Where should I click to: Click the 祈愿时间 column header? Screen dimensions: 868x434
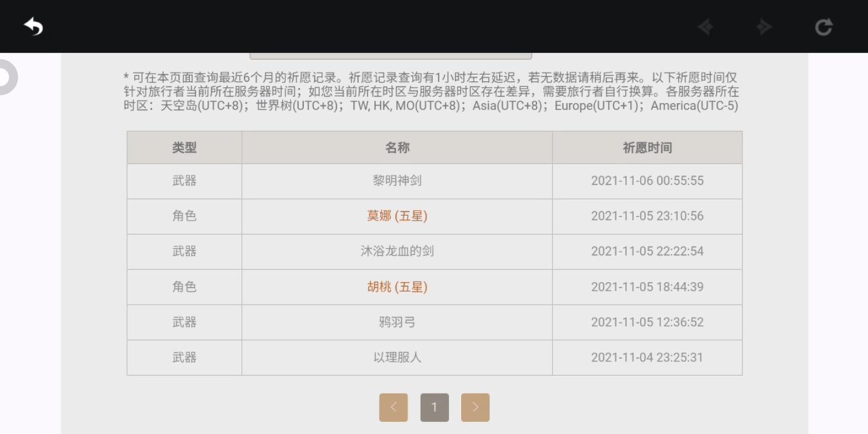pyautogui.click(x=647, y=148)
